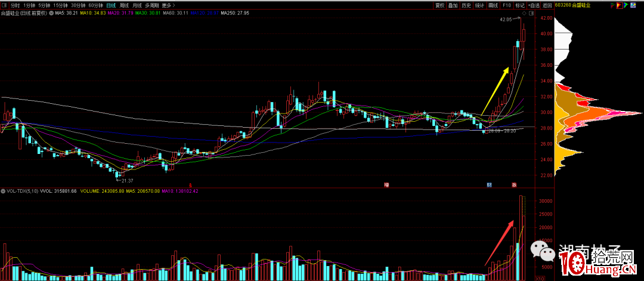
Task: Switch to 月线 monthly chart
Action: (x=137, y=5)
